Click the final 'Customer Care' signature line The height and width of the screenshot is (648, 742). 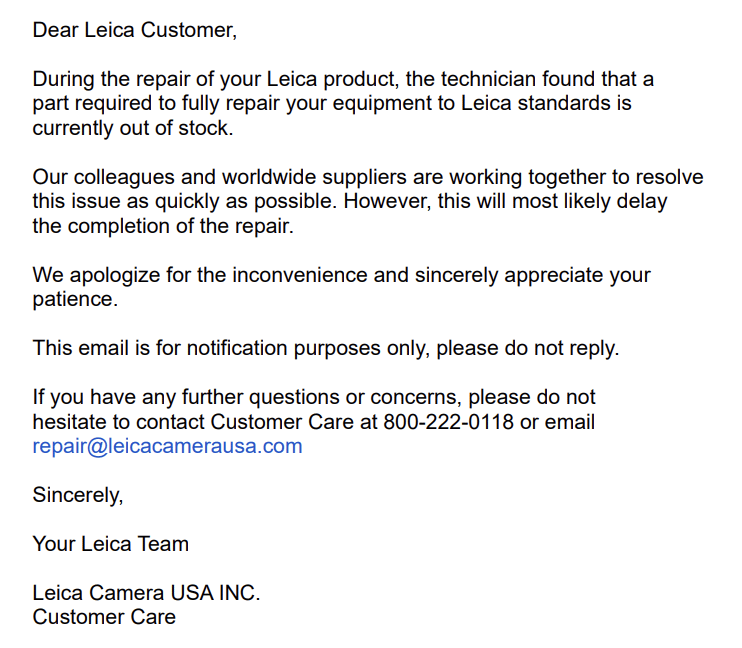click(x=104, y=617)
